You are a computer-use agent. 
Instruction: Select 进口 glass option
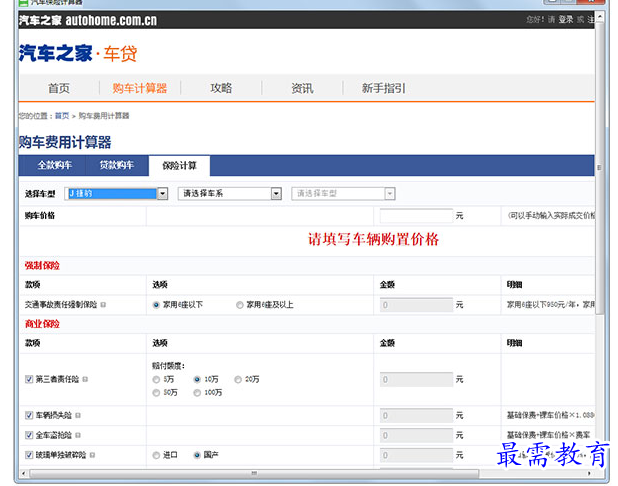click(x=156, y=455)
